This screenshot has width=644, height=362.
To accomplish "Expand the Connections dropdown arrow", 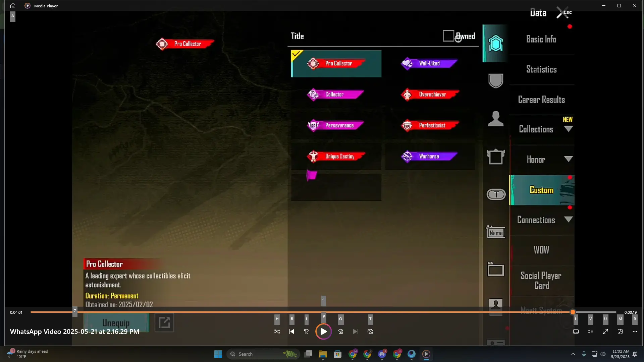I will (568, 220).
